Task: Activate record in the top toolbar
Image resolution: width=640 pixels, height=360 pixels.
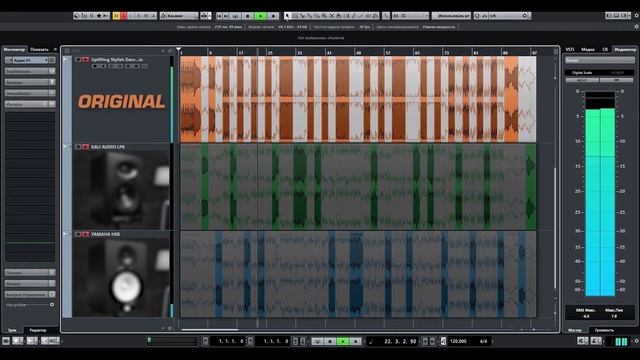Action: 273,16
